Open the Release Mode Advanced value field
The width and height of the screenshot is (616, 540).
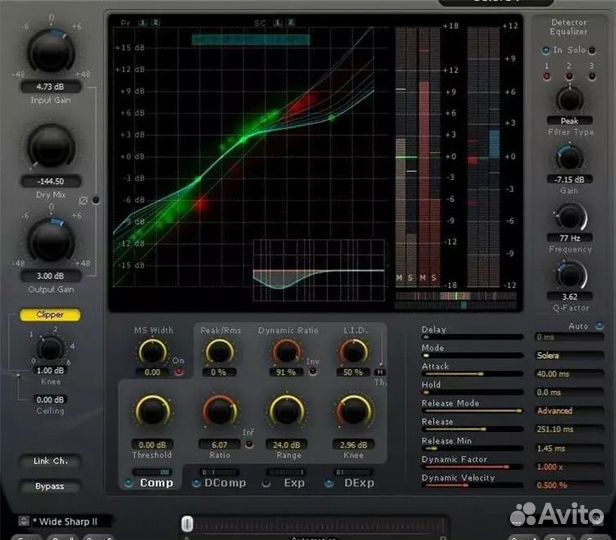[x=570, y=411]
